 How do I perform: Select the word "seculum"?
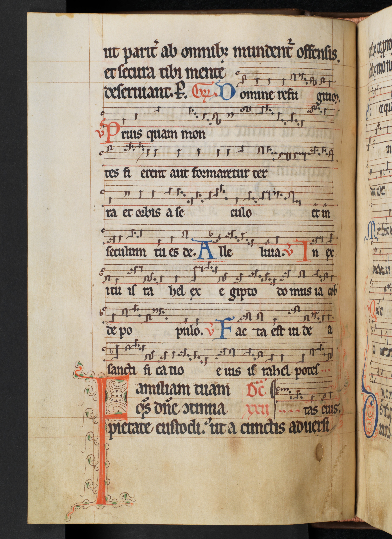pos(126,252)
